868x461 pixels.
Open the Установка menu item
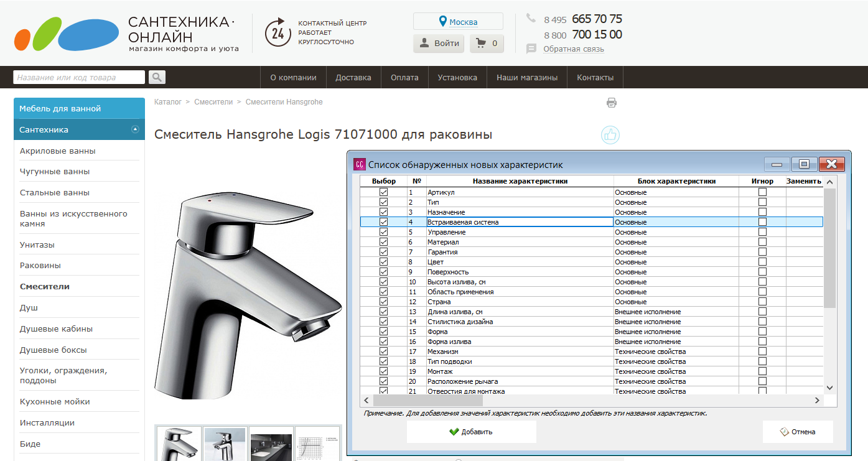457,78
